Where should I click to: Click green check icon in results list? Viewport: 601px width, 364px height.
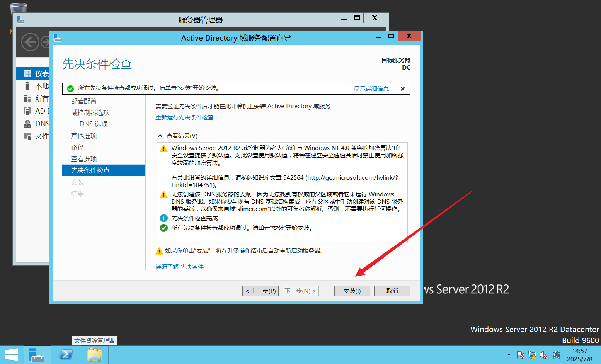click(x=164, y=228)
